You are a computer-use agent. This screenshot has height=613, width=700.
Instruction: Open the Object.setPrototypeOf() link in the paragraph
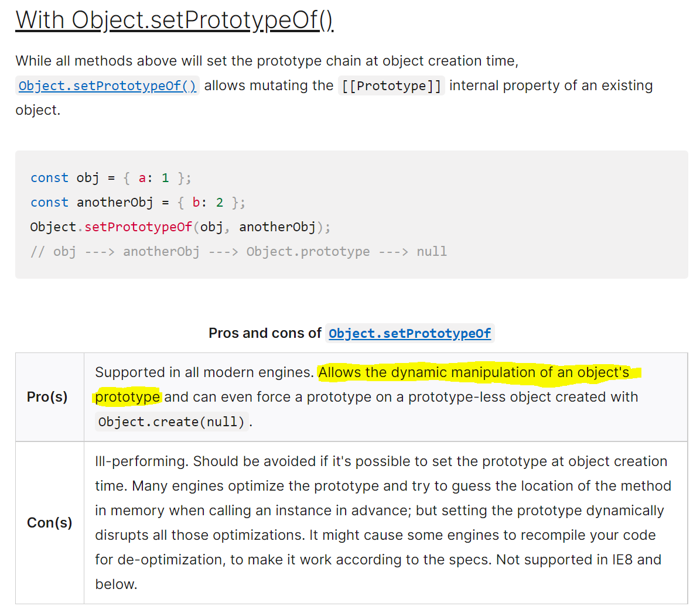107,85
